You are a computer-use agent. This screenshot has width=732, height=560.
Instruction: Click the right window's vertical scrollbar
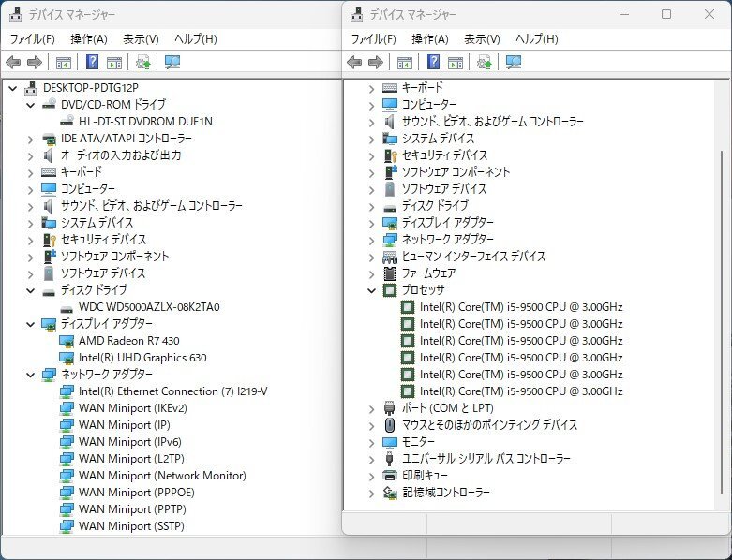coord(720,281)
